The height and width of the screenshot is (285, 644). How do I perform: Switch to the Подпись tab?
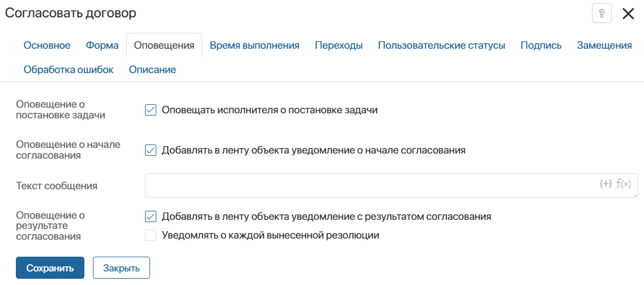click(541, 45)
